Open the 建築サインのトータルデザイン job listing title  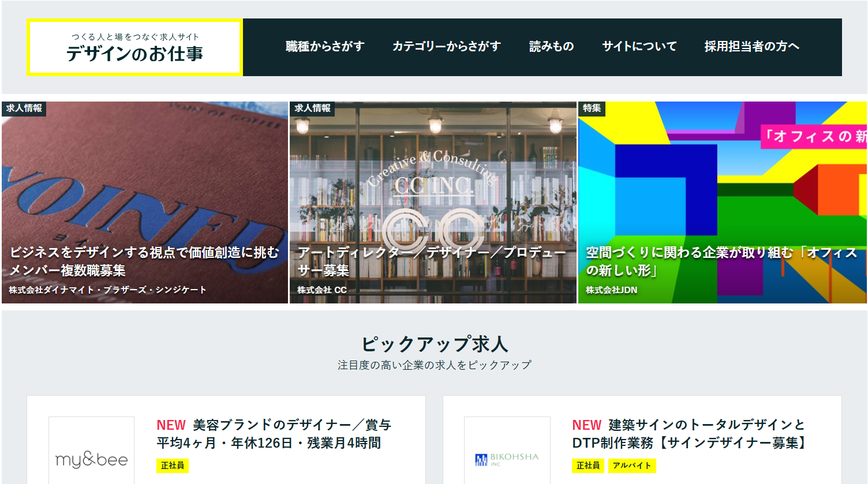pos(691,434)
